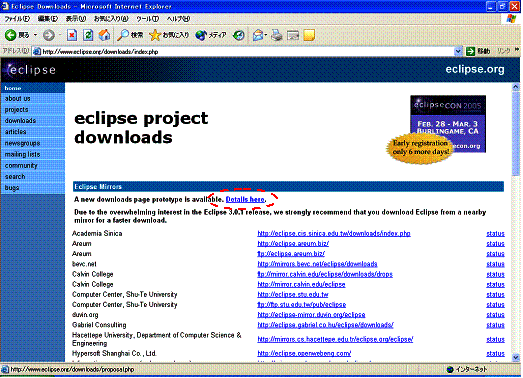Open the File (ファイル) menu
The image size is (523, 378).
coord(17,19)
